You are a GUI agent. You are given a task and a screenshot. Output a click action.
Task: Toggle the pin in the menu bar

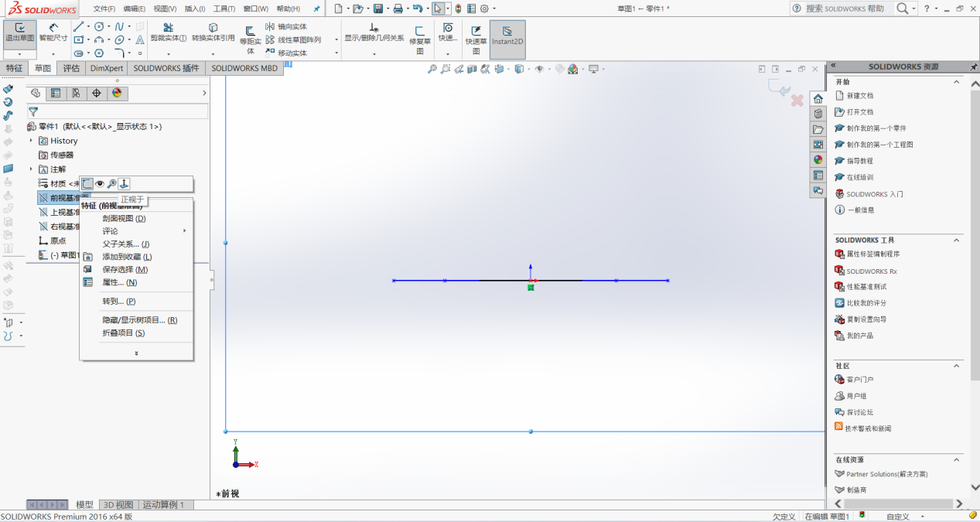(x=316, y=9)
